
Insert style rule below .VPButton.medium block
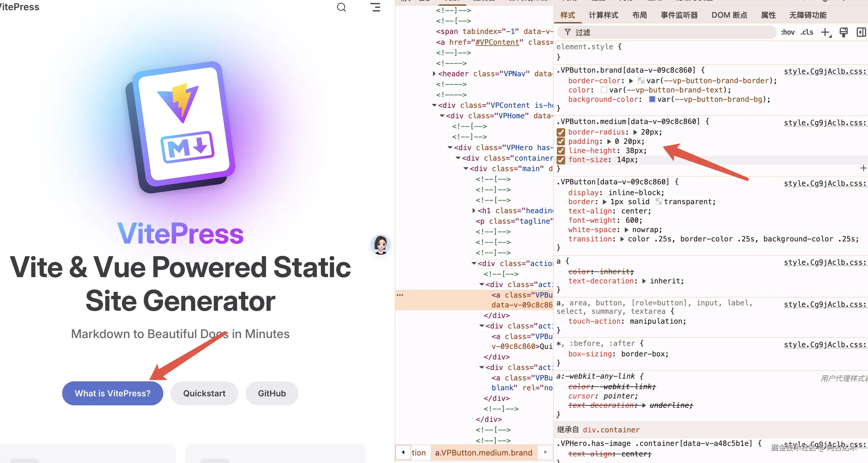point(863,168)
